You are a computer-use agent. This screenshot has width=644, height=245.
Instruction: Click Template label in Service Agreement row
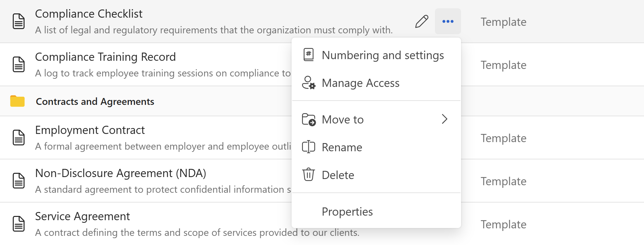click(x=503, y=224)
